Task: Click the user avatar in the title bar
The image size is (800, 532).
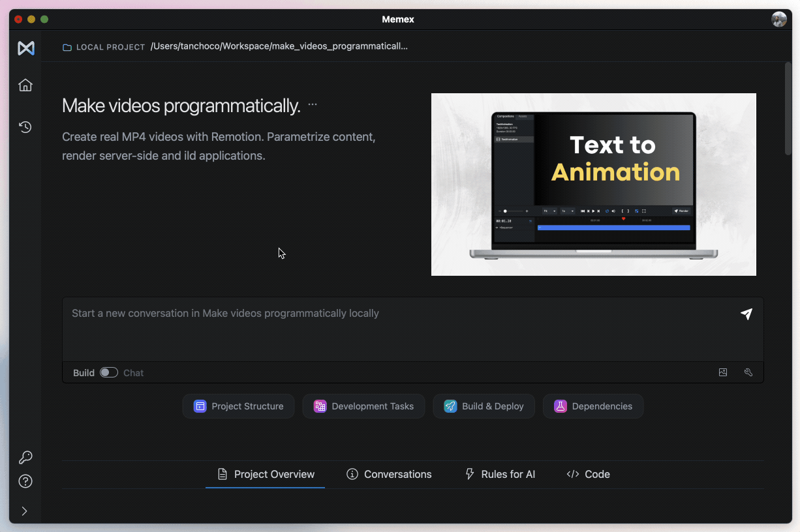Action: coord(779,20)
